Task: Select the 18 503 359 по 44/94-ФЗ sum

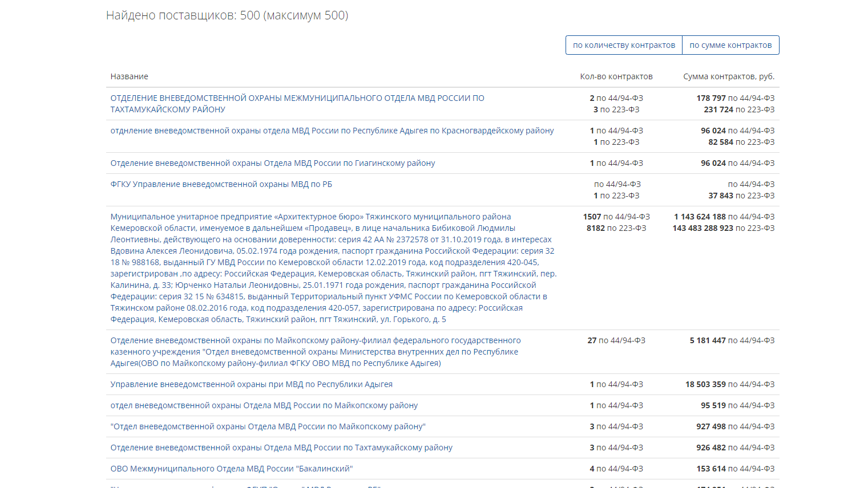Action: pyautogui.click(x=730, y=384)
